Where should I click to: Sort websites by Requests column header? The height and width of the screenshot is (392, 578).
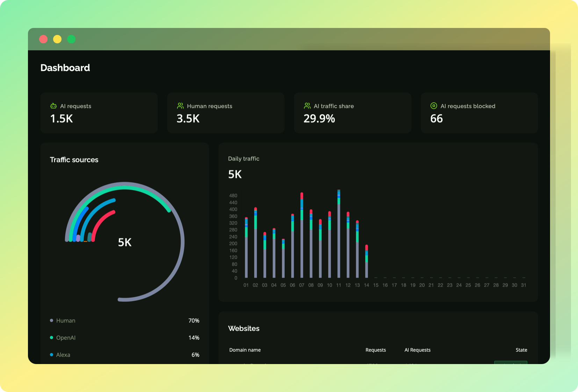coord(376,350)
